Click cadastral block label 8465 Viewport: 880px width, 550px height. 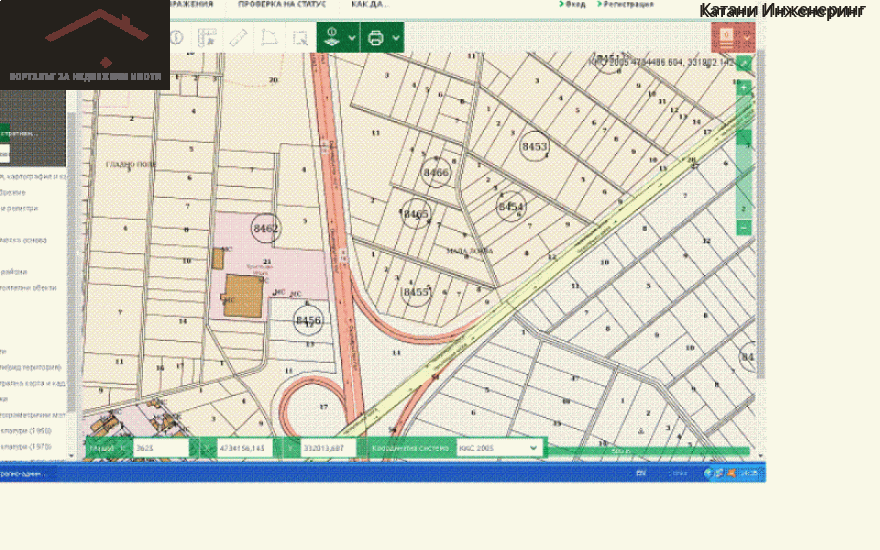coord(416,214)
